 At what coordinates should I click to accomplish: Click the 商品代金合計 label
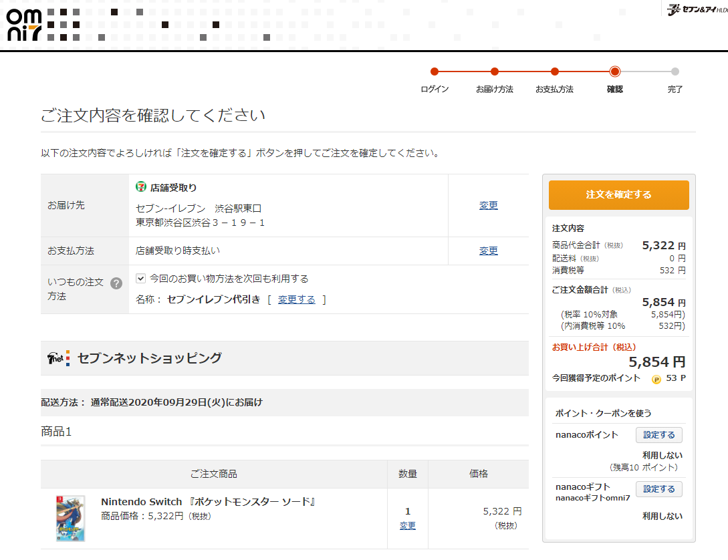(576, 245)
